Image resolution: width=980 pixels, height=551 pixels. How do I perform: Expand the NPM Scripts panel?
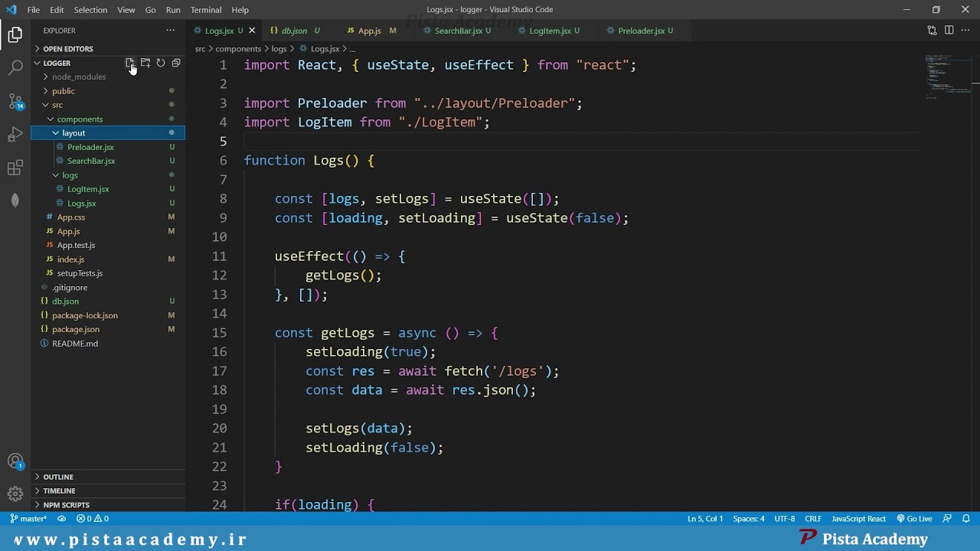click(108, 505)
